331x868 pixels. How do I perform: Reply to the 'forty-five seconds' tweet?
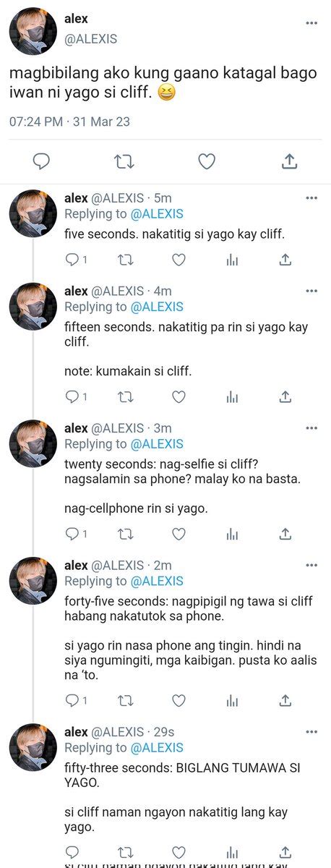click(x=72, y=700)
